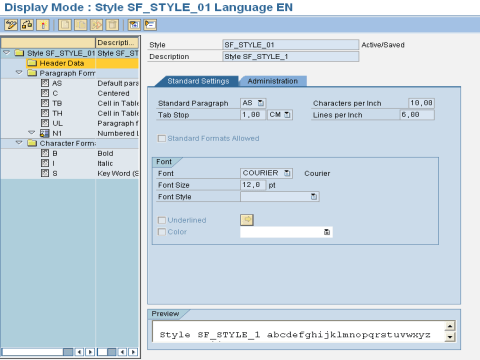The height and width of the screenshot is (360, 480).
Task: Select the TH paragraph format node
Action: pyautogui.click(x=57, y=113)
